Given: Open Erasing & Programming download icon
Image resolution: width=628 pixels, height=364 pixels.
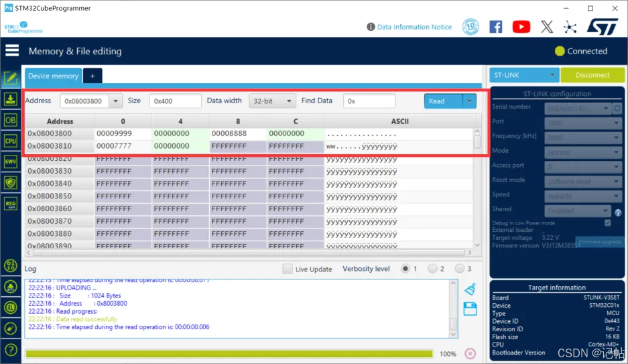Looking at the screenshot, I should click(10, 99).
